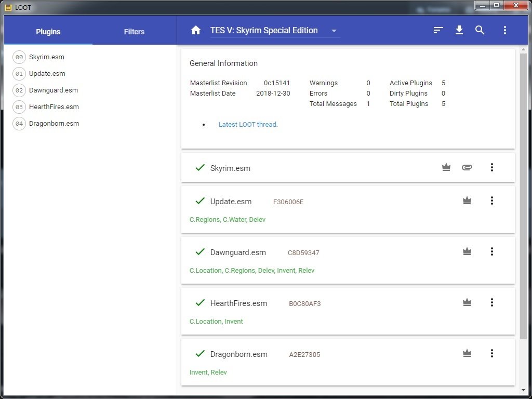Click the sort plugins icon
Image resolution: width=532 pixels, height=399 pixels.
click(438, 30)
